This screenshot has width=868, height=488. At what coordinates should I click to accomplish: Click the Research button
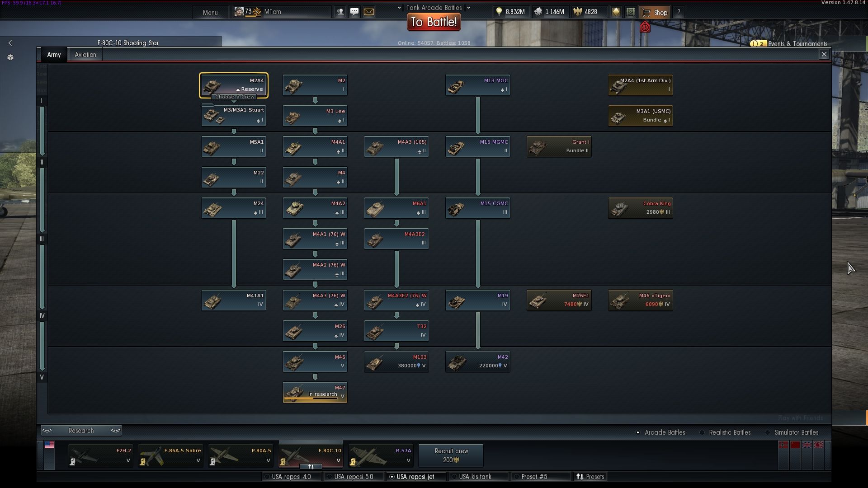pos(81,430)
